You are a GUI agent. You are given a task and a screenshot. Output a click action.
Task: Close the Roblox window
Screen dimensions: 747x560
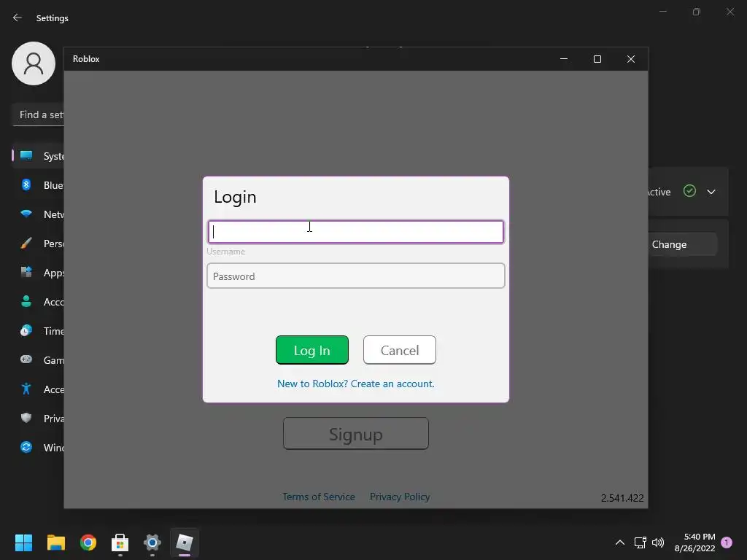pyautogui.click(x=631, y=59)
